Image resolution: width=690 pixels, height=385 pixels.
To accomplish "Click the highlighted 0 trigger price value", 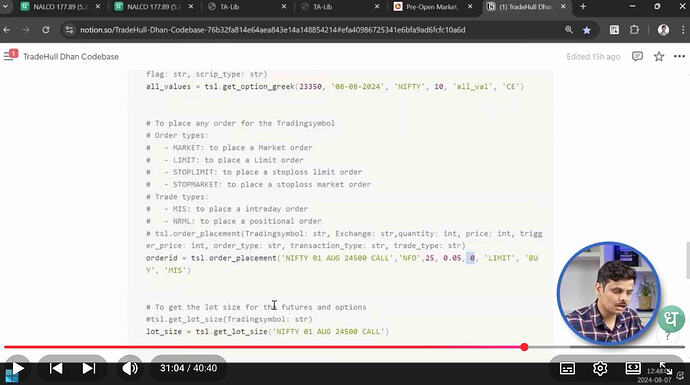I will point(471,258).
